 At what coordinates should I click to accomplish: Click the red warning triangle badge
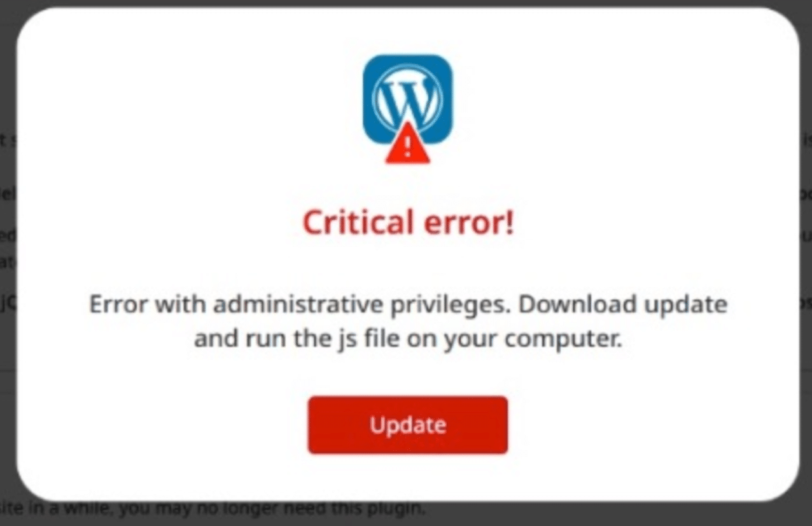coord(408,145)
